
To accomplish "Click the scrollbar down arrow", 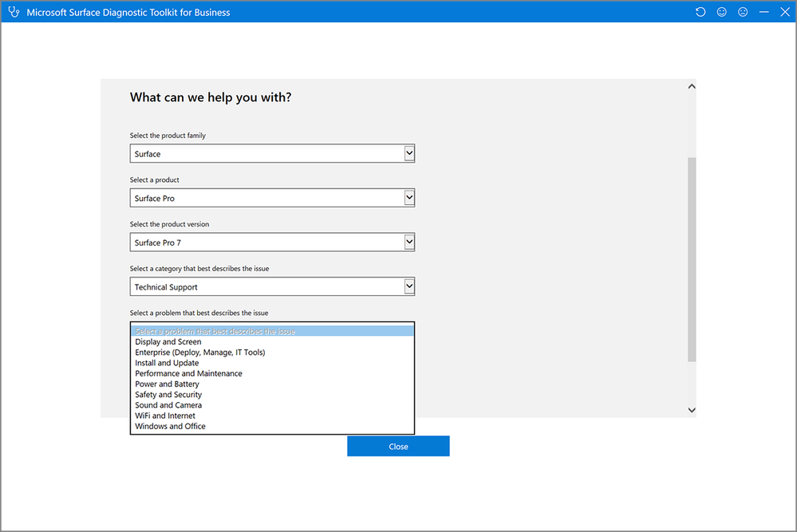I will point(692,409).
